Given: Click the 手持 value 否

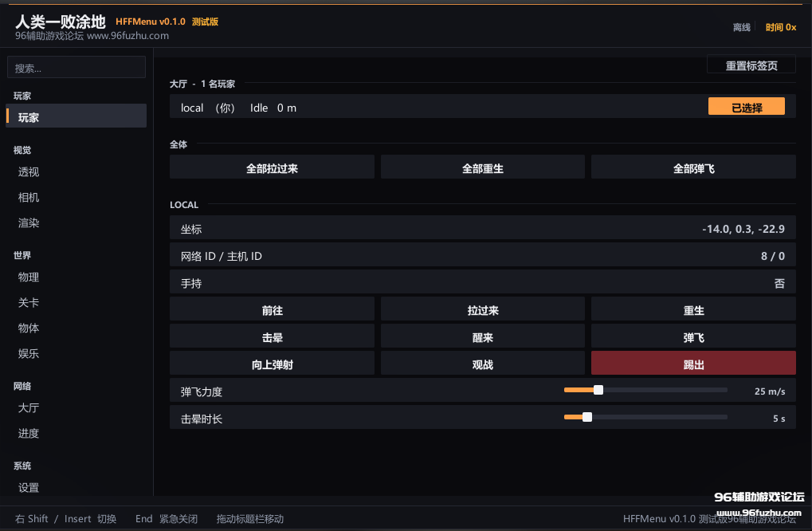Looking at the screenshot, I should (779, 283).
